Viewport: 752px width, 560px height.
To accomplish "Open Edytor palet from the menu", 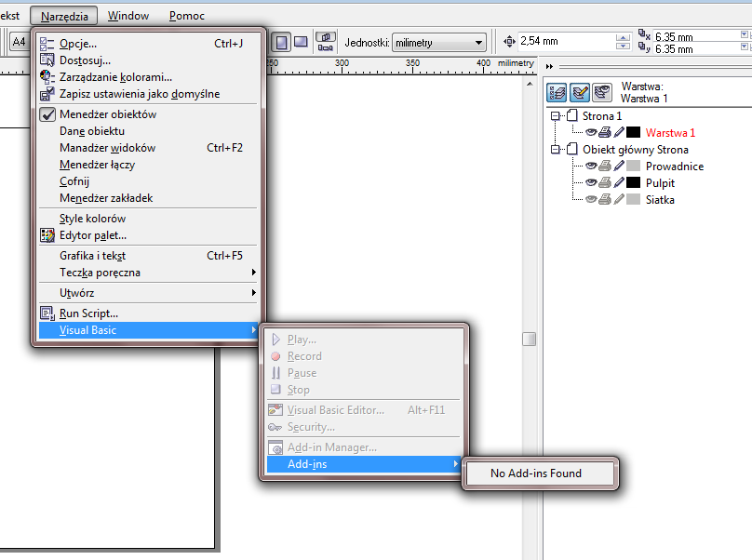I will coord(92,235).
